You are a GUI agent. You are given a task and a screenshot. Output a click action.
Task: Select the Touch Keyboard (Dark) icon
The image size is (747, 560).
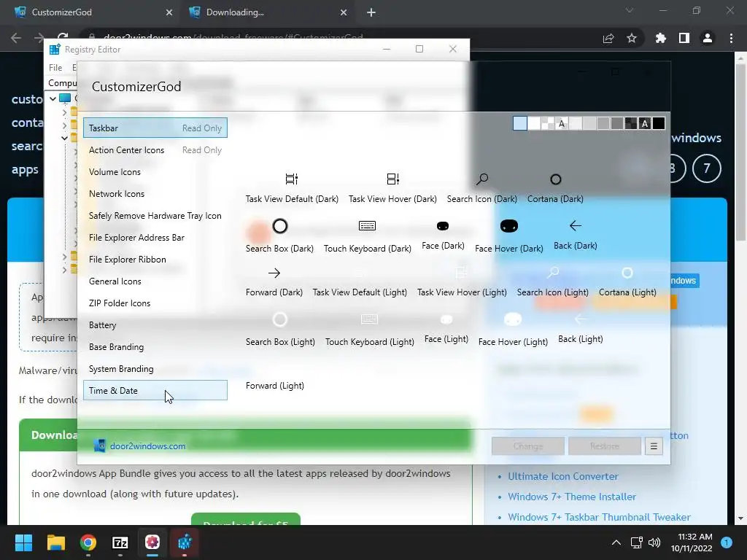click(368, 226)
